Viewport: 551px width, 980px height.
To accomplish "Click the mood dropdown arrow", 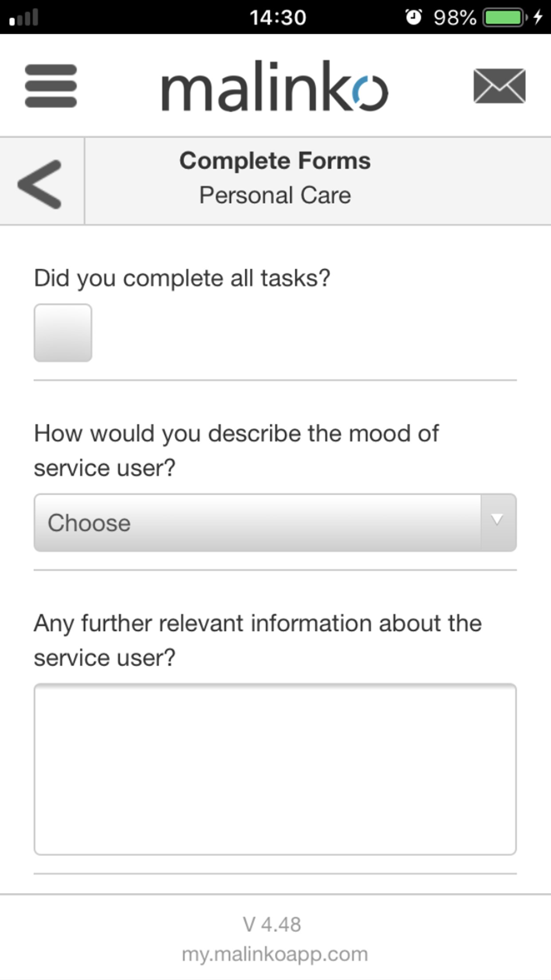I will pos(497,520).
